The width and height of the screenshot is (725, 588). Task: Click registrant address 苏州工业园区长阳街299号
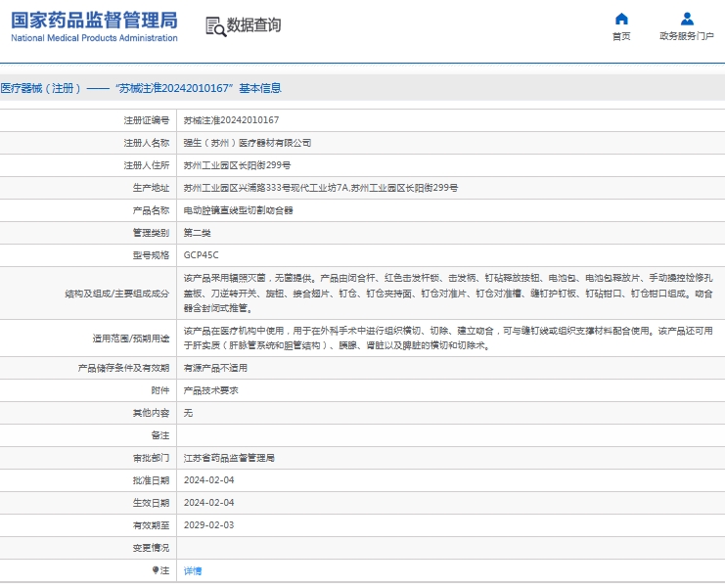237,165
